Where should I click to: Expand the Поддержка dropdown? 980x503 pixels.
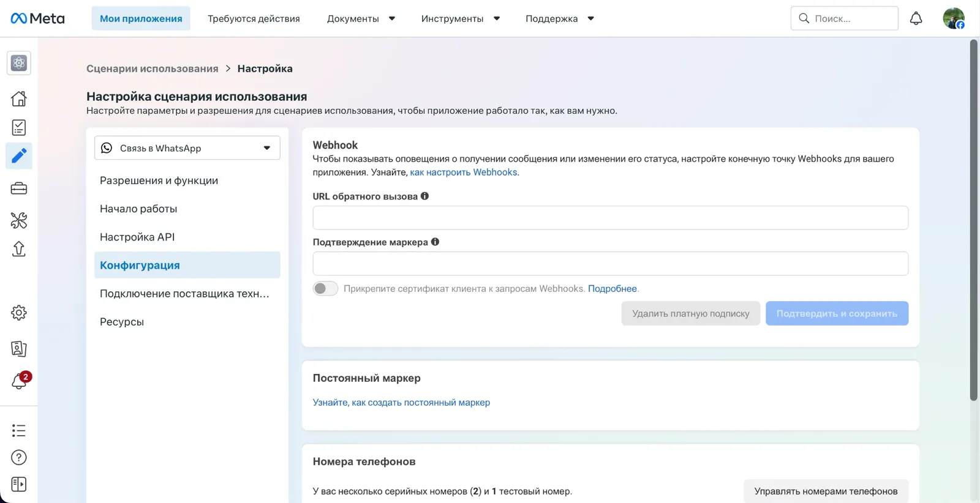[560, 18]
